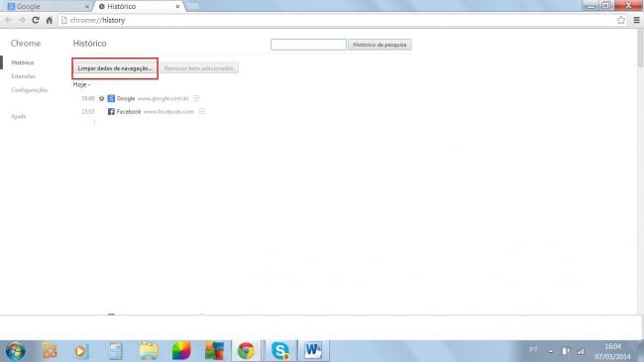Image resolution: width=644 pixels, height=362 pixels.
Task: Click Limpar dados de navegação button
Action: (115, 68)
